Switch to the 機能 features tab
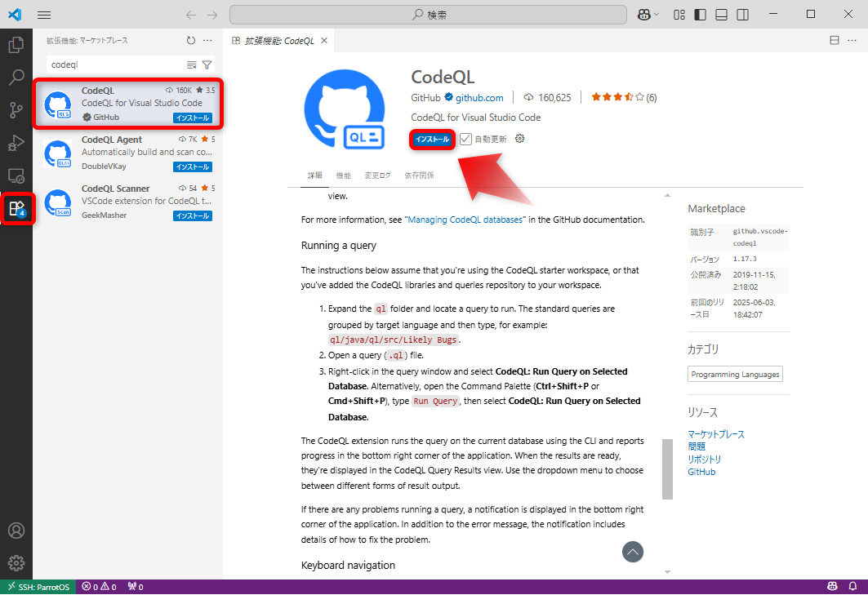Screen dimensions: 868x595 343,175
